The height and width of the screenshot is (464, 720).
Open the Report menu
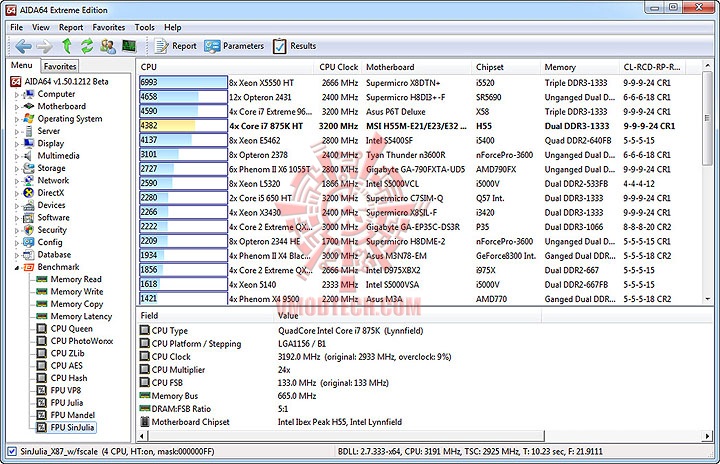(71, 27)
